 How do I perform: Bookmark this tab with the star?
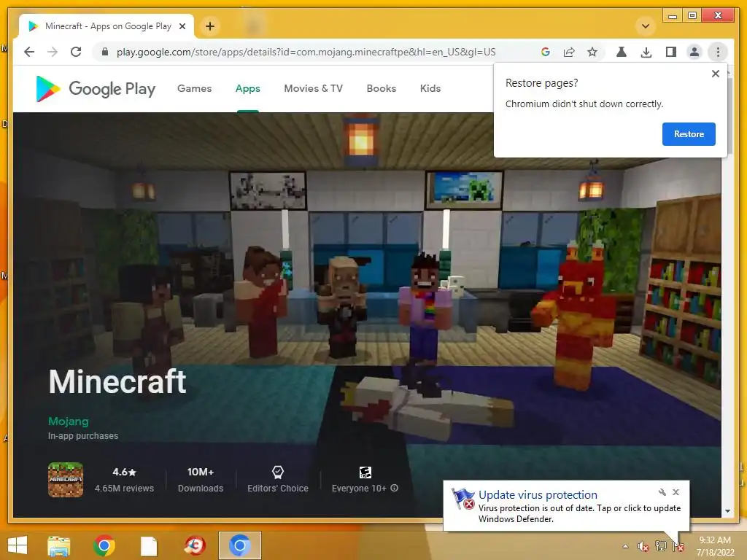[592, 52]
